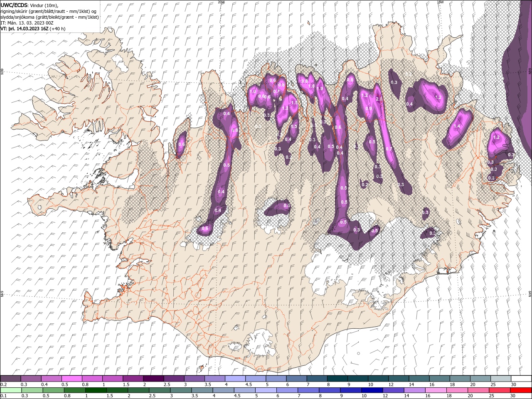Select the red rain swatch after 30

[x=521, y=390]
